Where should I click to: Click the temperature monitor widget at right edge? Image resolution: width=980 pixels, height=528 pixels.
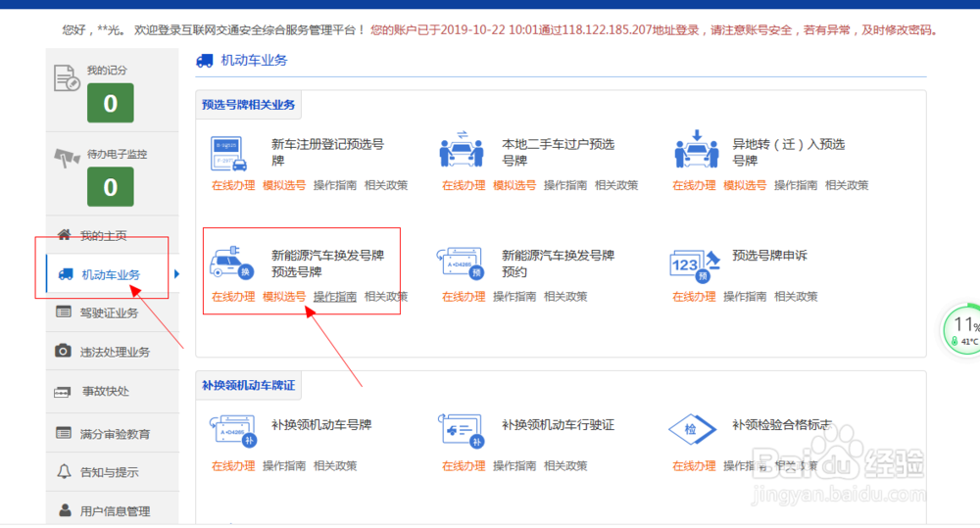pos(961,329)
